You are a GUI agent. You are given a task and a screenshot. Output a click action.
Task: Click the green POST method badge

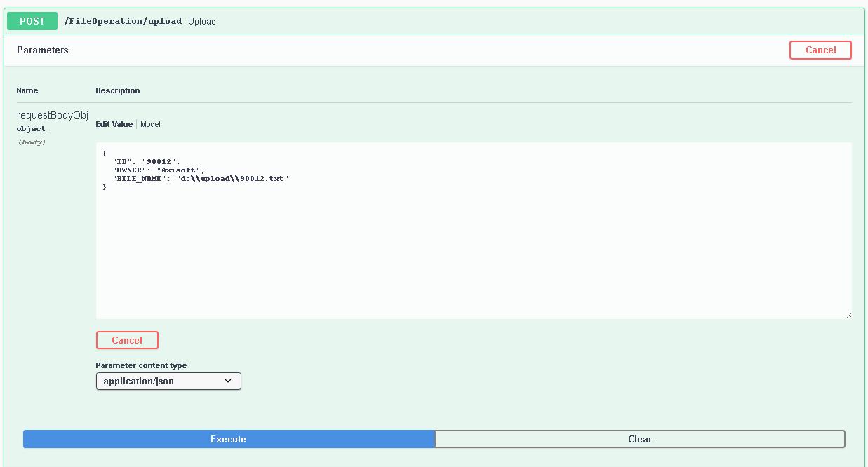32,21
